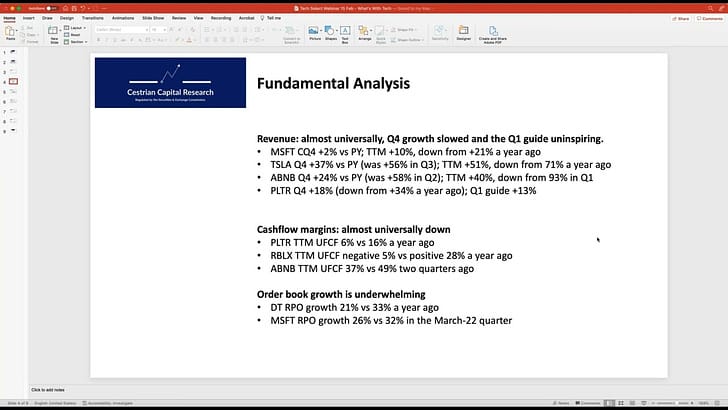
Task: Open the Layout dropdown
Action: [x=75, y=28]
